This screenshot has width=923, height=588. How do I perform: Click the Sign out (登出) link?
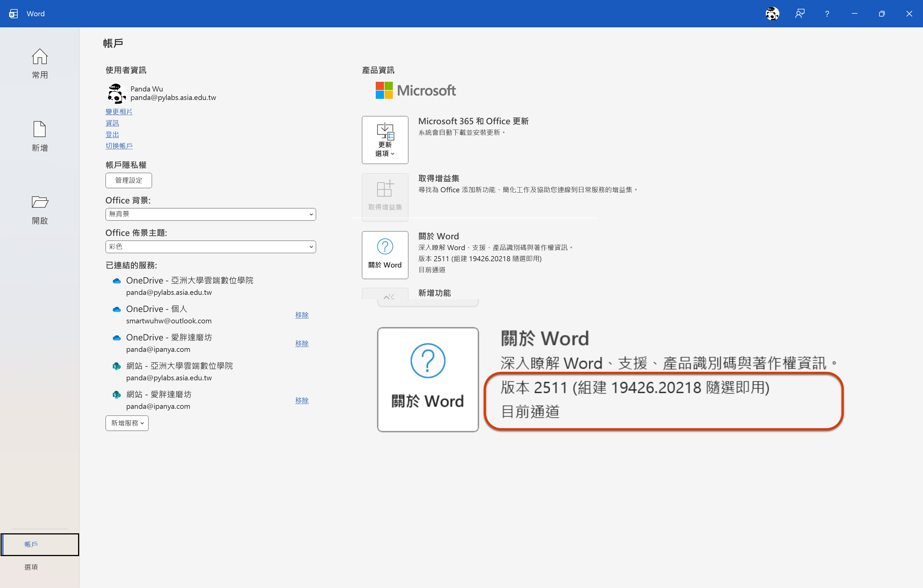coord(112,134)
